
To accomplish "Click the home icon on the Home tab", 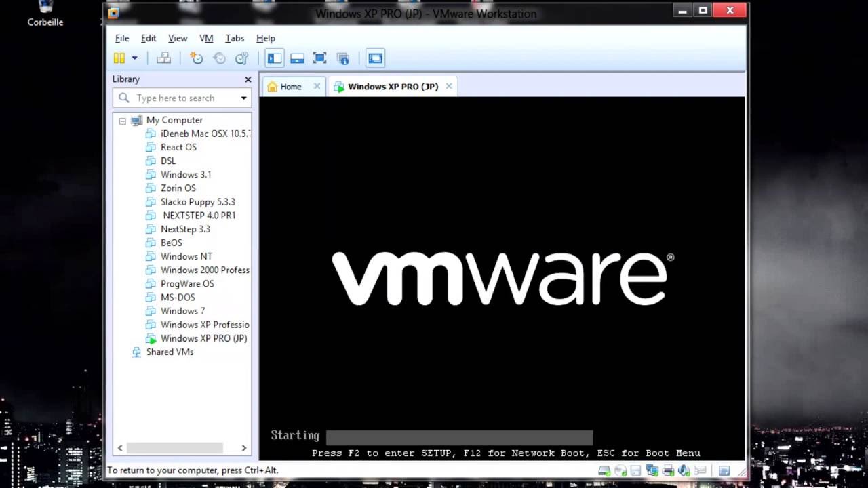I will pos(272,87).
